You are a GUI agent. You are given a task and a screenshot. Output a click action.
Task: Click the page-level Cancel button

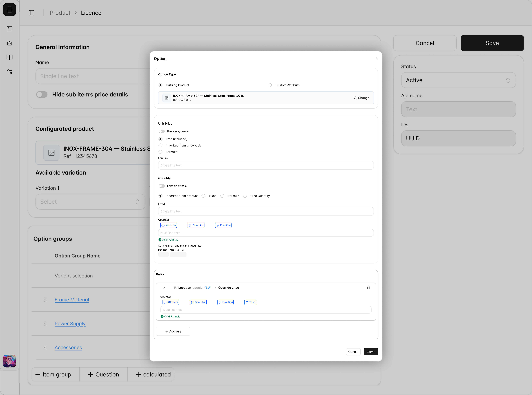(x=425, y=43)
